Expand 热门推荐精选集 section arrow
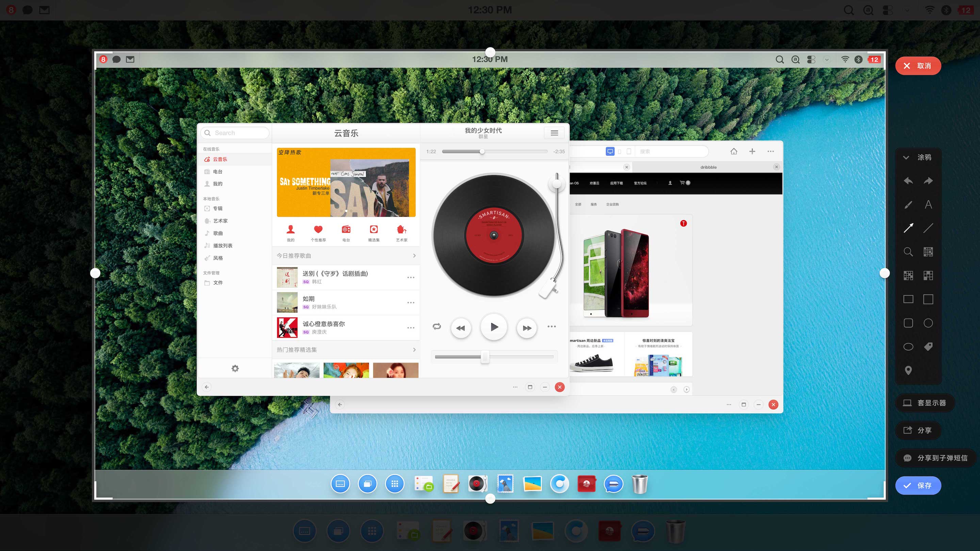Screen dimensions: 980x551 pyautogui.click(x=414, y=349)
